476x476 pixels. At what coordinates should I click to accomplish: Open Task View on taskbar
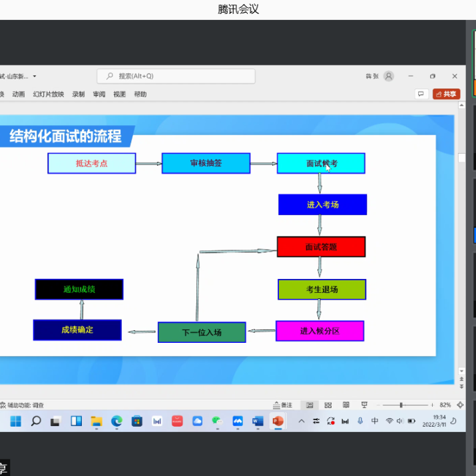56,421
